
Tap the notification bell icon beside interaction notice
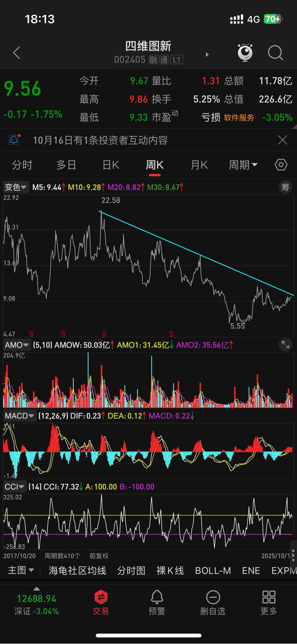[x=14, y=139]
